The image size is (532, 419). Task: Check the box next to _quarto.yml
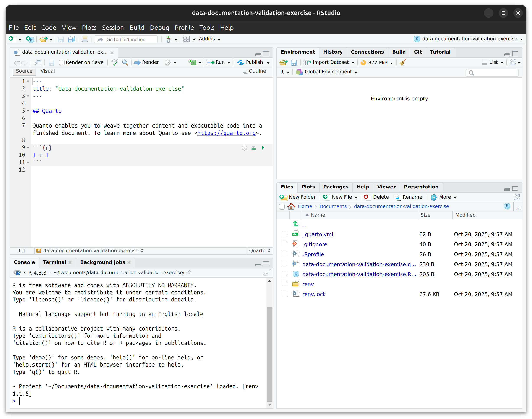click(x=284, y=234)
